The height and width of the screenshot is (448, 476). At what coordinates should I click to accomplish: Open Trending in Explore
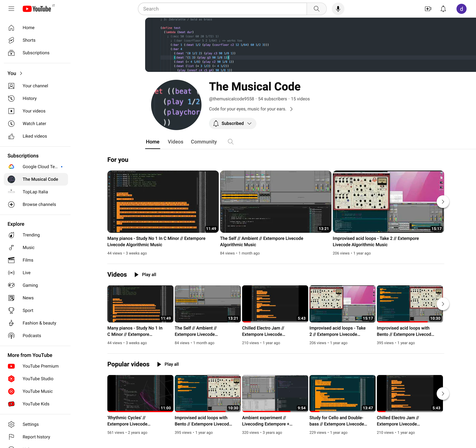(36, 235)
